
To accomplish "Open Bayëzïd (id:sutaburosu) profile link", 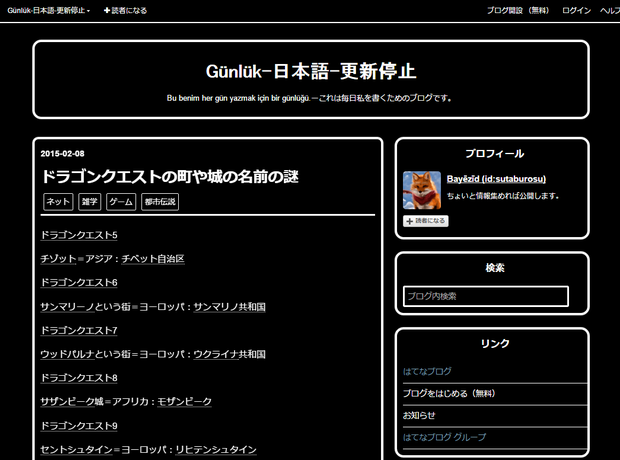I will (496, 179).
